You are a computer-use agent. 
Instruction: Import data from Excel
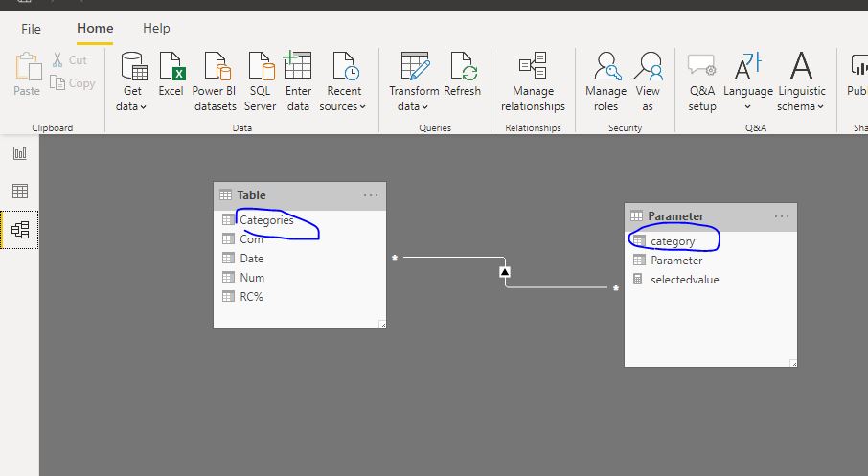[171, 74]
